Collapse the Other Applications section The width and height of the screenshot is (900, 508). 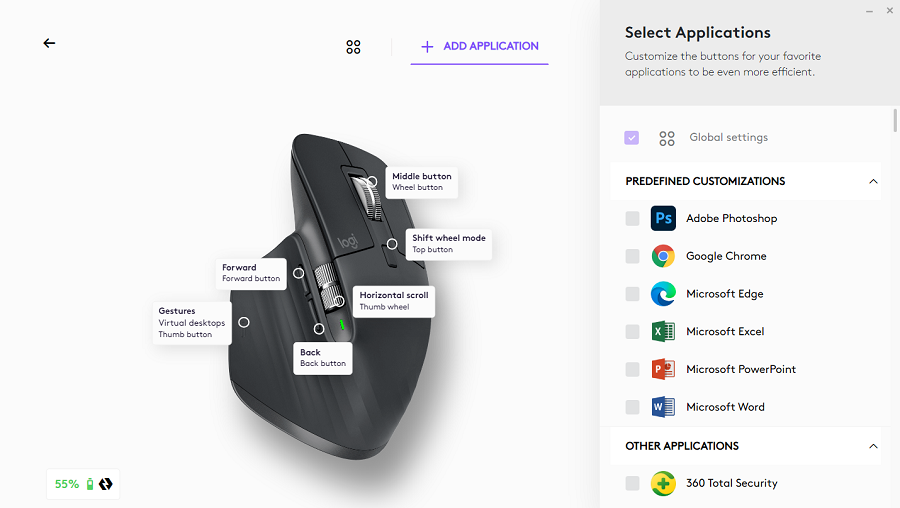coord(873,446)
